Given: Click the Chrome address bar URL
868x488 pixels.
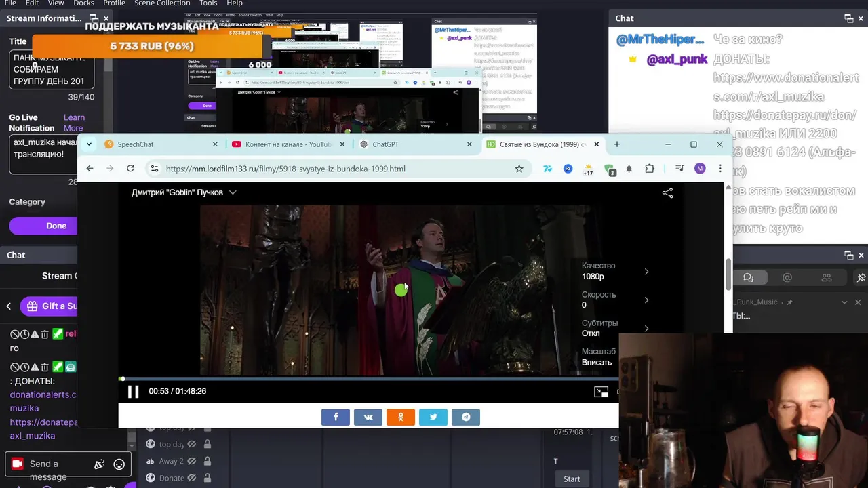Looking at the screenshot, I should click(285, 169).
